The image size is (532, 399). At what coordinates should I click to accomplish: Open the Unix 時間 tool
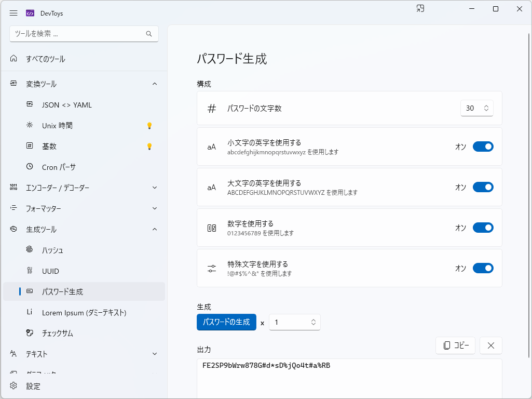pyautogui.click(x=59, y=125)
